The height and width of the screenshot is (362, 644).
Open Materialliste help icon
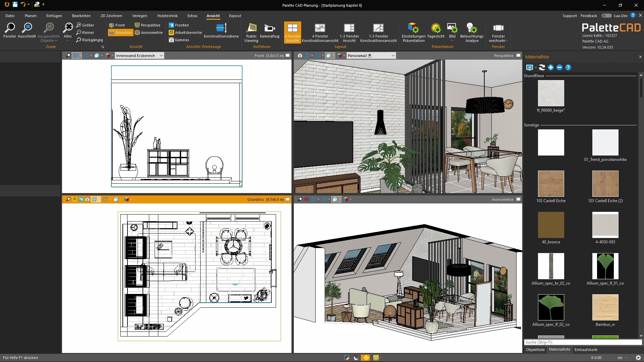coord(568,67)
